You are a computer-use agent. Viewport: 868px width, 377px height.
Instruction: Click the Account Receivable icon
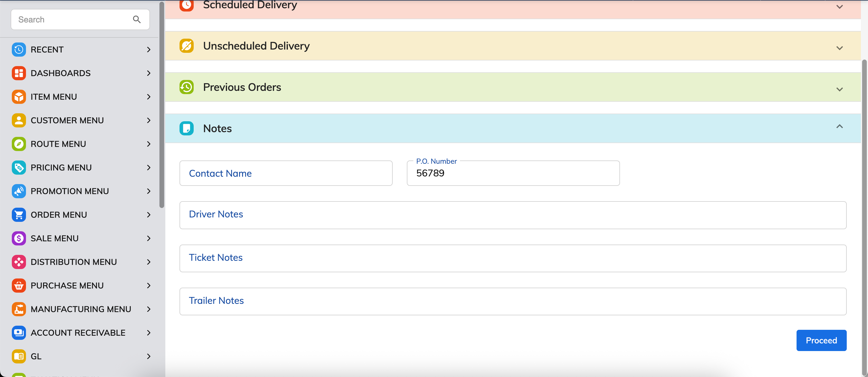(x=19, y=332)
